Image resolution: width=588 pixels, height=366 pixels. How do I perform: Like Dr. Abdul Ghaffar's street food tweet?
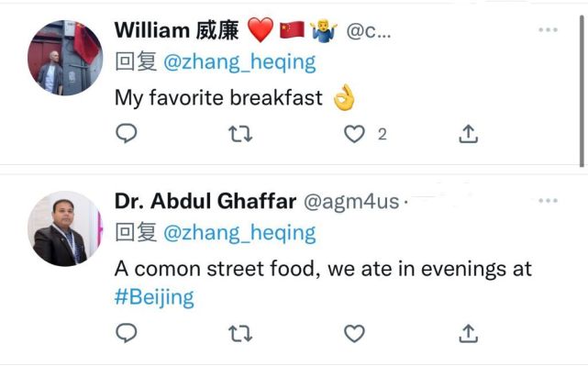pyautogui.click(x=354, y=333)
